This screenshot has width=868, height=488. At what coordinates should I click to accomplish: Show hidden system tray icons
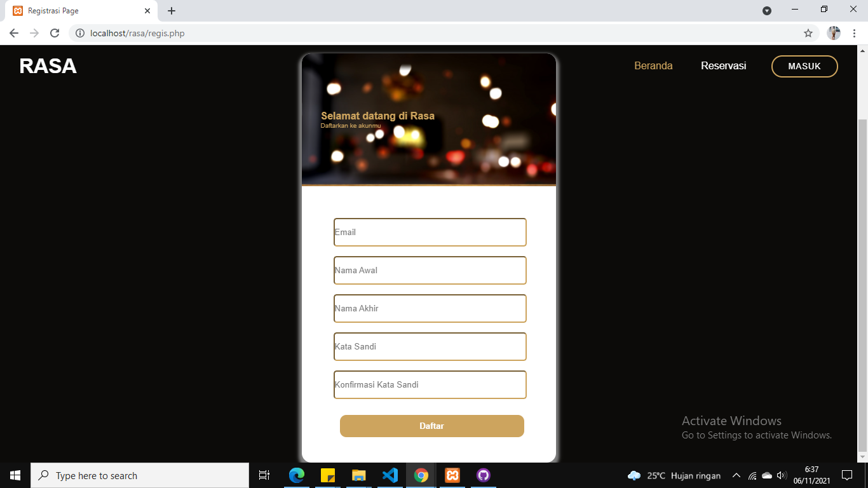[736, 475]
